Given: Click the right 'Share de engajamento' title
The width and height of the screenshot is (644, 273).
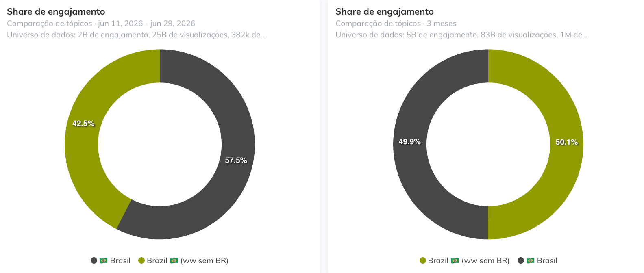Looking at the screenshot, I should click(385, 12).
